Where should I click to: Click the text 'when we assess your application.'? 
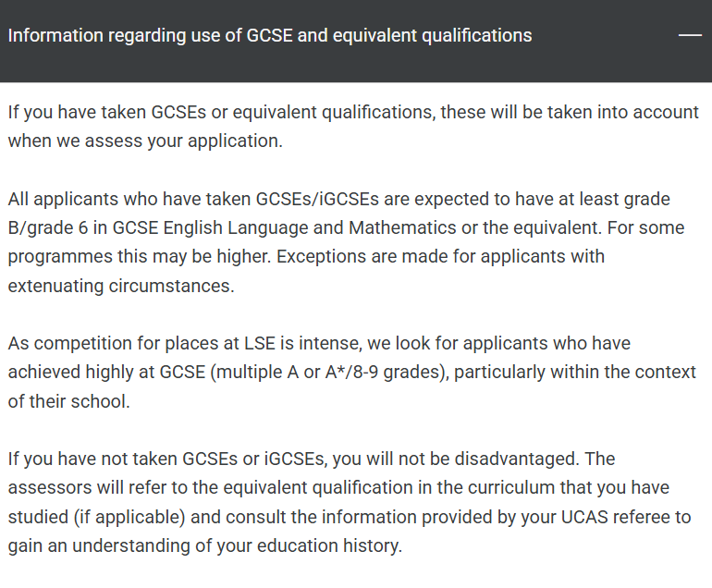(145, 141)
